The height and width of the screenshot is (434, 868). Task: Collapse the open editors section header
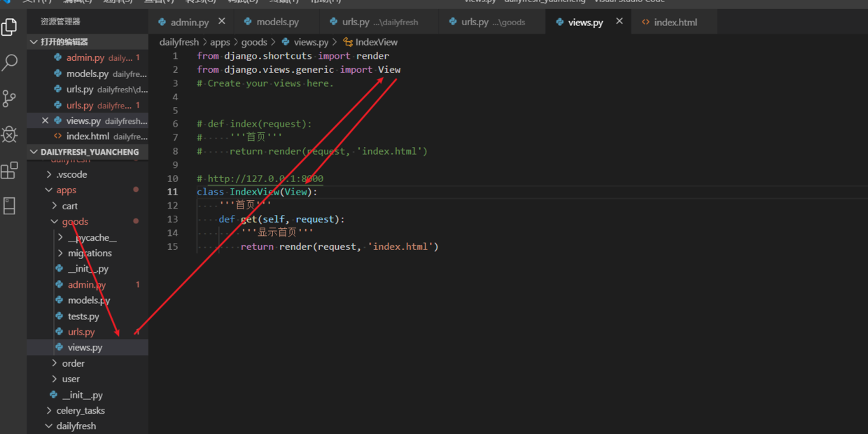pyautogui.click(x=87, y=42)
